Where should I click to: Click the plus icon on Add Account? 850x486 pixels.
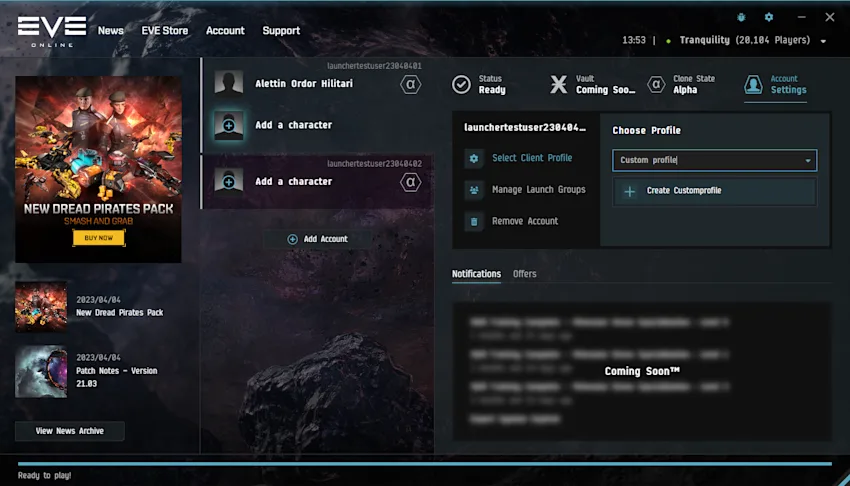click(x=292, y=239)
